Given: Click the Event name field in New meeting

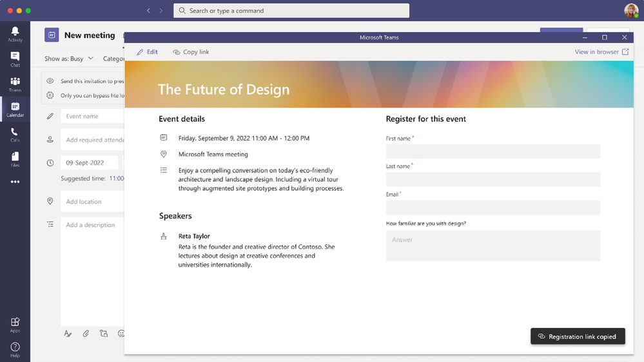Looking at the screenshot, I should [x=92, y=116].
